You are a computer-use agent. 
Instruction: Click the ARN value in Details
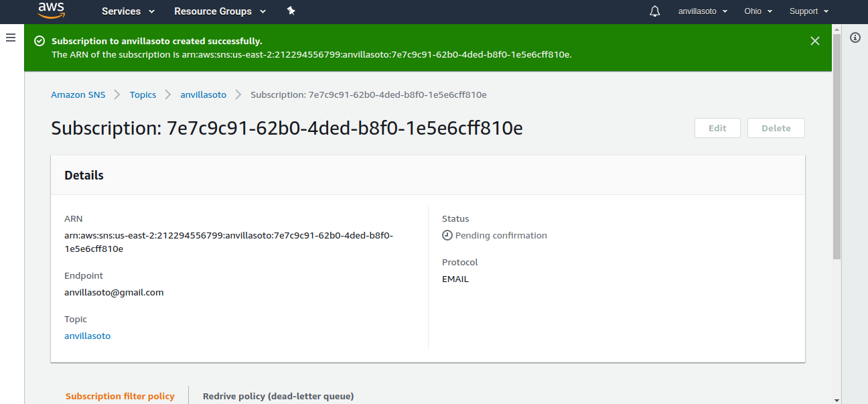[228, 242]
